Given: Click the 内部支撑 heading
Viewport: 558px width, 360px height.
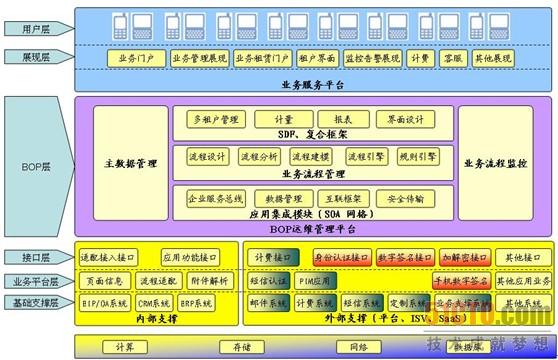Looking at the screenshot, I should coord(157,319).
